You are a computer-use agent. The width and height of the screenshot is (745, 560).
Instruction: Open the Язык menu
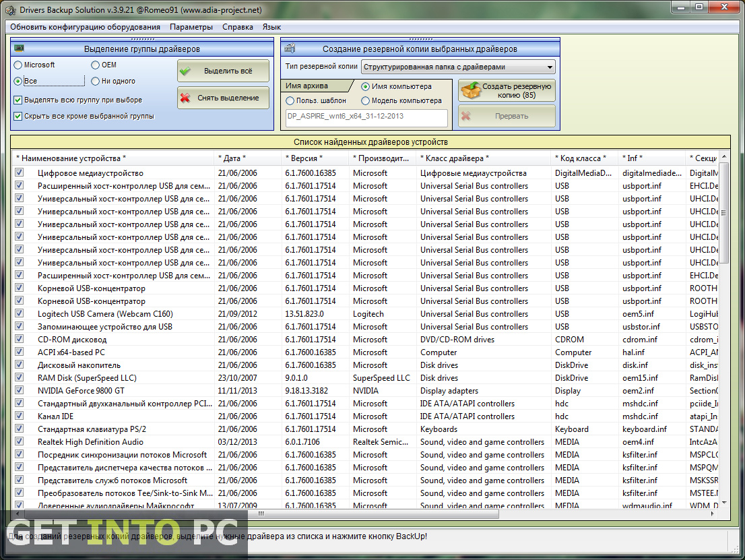(271, 27)
